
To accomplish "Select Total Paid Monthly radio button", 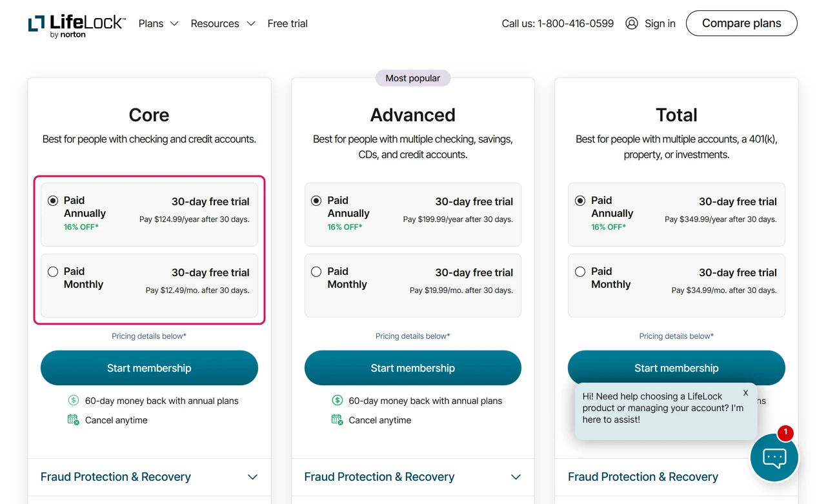I will click(580, 272).
